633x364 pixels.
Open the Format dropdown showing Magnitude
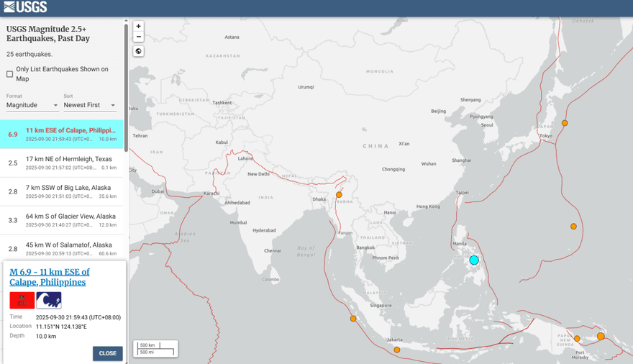click(x=32, y=105)
